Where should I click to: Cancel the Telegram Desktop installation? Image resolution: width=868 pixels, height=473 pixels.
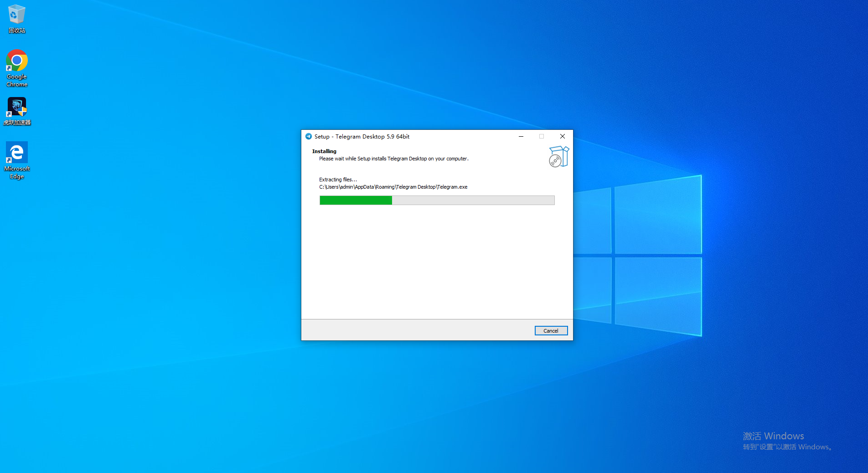[x=551, y=331]
